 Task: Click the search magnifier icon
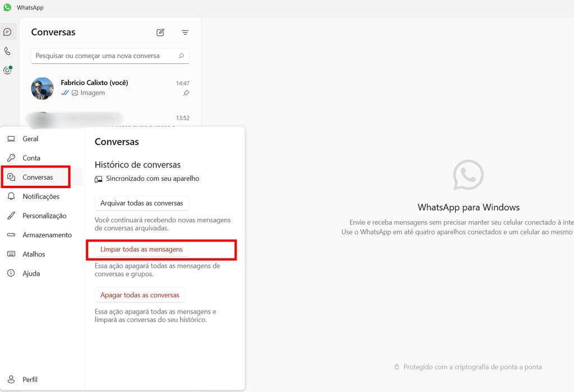point(180,56)
